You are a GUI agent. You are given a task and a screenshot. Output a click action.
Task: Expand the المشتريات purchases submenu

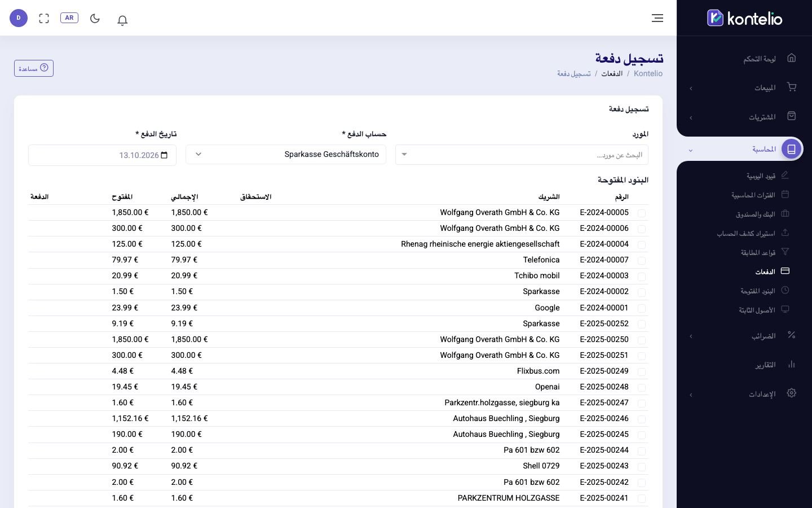click(691, 117)
